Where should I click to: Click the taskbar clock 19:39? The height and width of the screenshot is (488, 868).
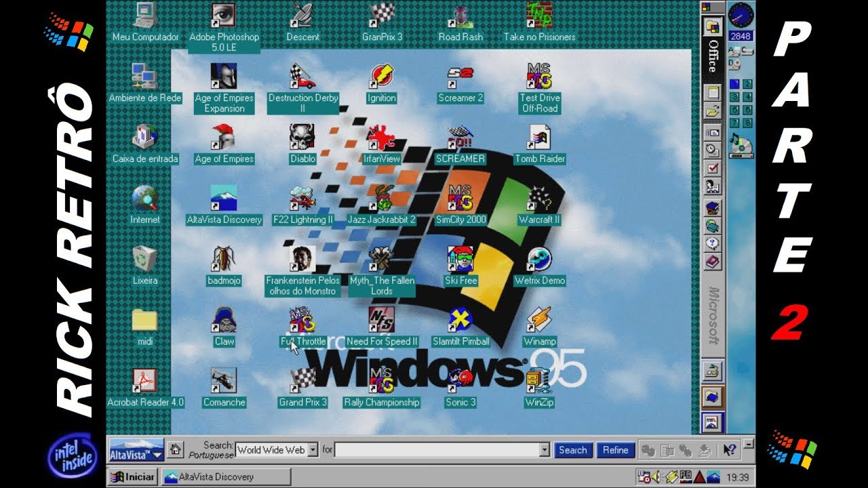[x=738, y=478]
